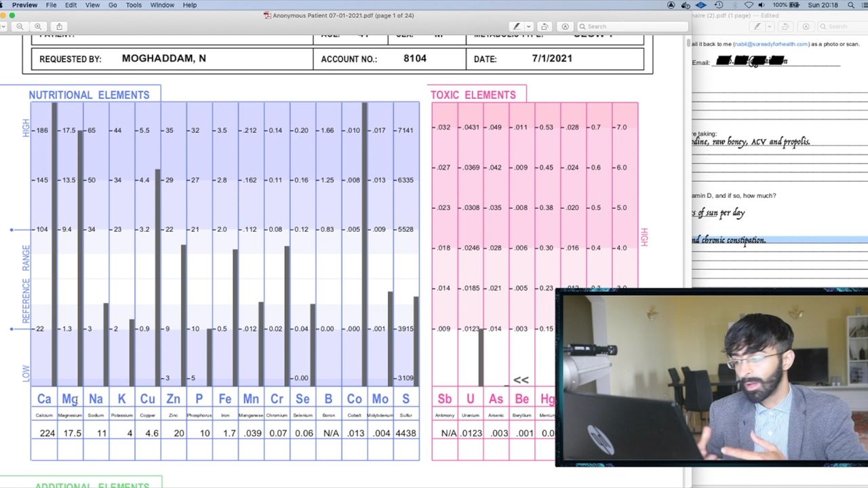The width and height of the screenshot is (868, 488).
Task: Rotate the page using the rotate icon
Action: [545, 26]
